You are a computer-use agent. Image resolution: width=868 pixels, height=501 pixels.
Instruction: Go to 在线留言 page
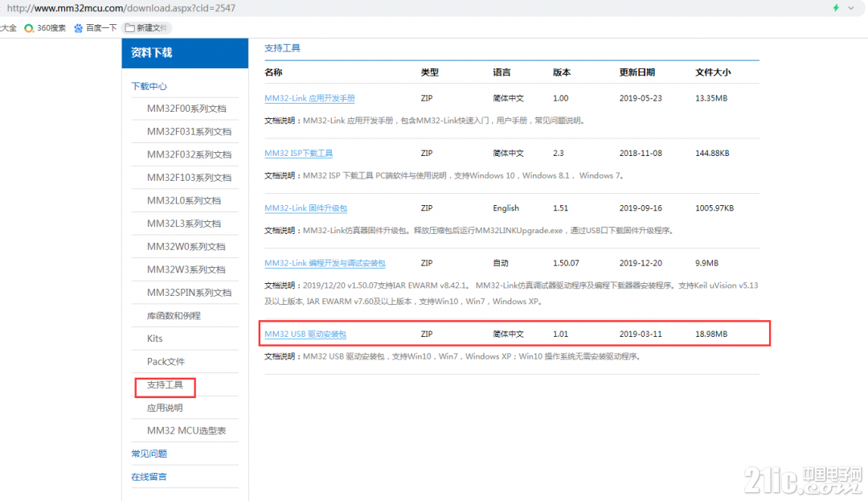point(149,477)
